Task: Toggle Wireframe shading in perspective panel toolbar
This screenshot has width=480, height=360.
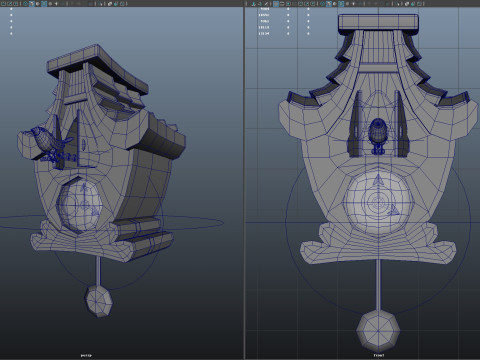Action: click(25, 4)
